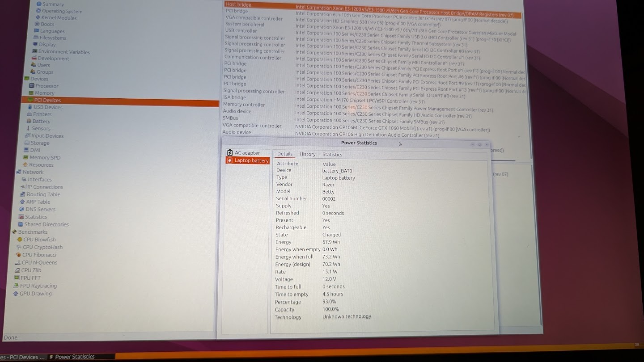Open the Printers icon entry
This screenshot has height=362, width=644.
tap(30, 114)
